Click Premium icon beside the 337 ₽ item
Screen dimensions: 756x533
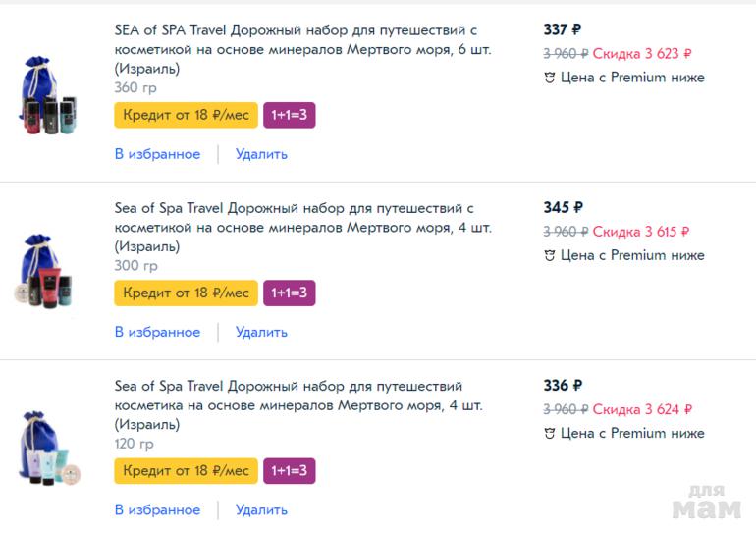pos(550,78)
